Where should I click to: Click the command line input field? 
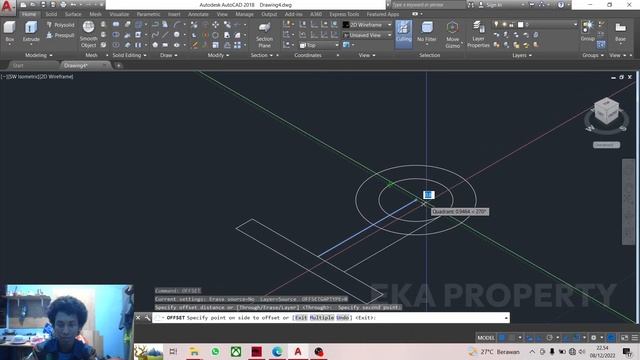[x=331, y=318]
